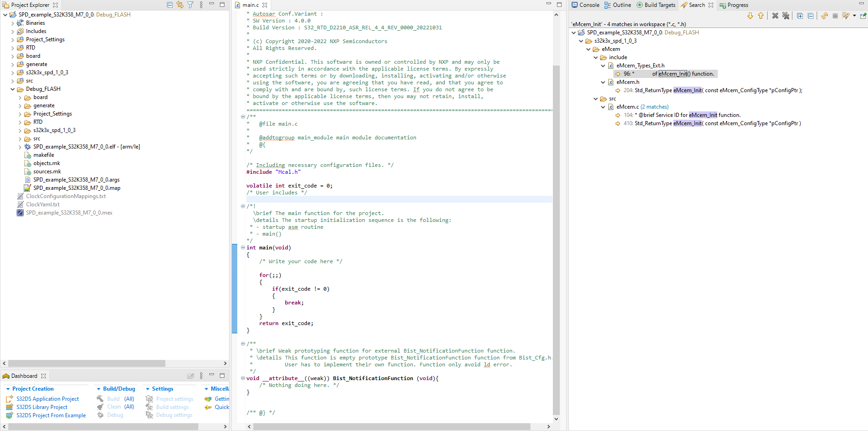Open search history dropdown arrow
The height and width of the screenshot is (431, 868).
(x=854, y=16)
